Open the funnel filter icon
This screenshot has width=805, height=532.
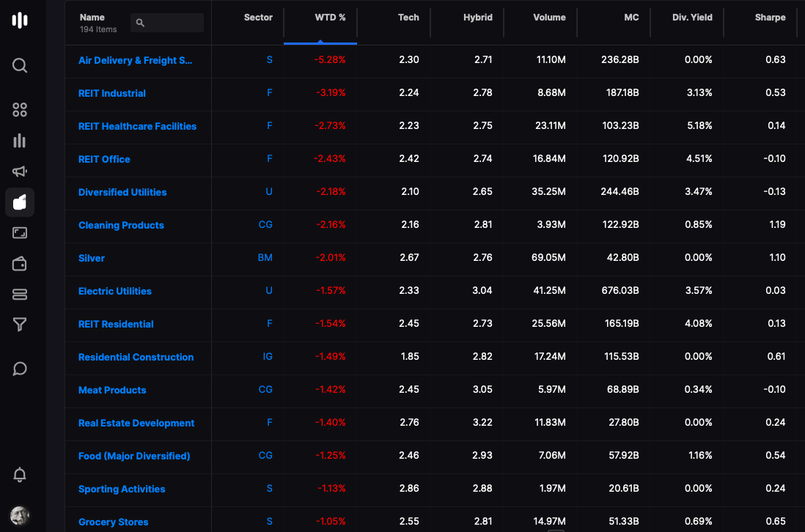pyautogui.click(x=20, y=324)
